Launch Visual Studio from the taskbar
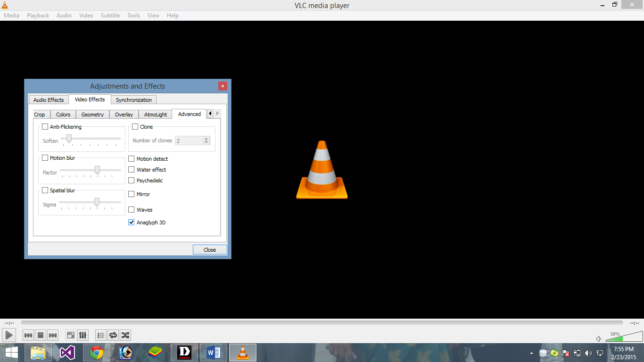 point(67,353)
